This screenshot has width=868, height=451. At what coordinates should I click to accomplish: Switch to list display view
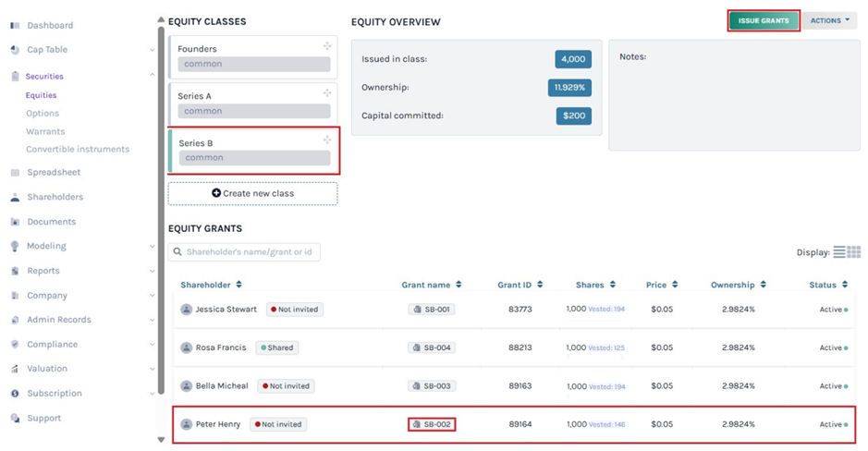pyautogui.click(x=839, y=252)
